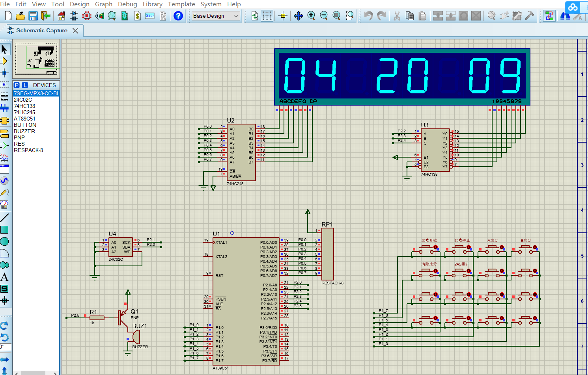Screen dimensions: 588x375
Task: Toggle the grid display
Action: tap(267, 16)
